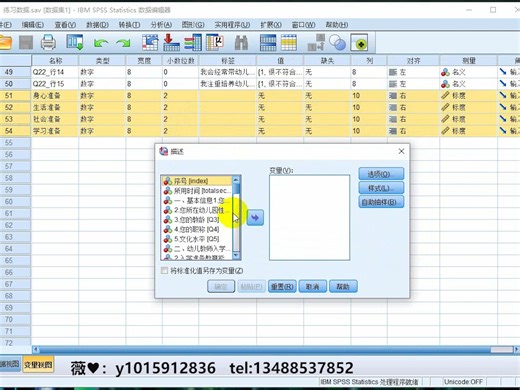Click the binoculars Find icon
This screenshot has height=390, width=520.
(x=241, y=43)
